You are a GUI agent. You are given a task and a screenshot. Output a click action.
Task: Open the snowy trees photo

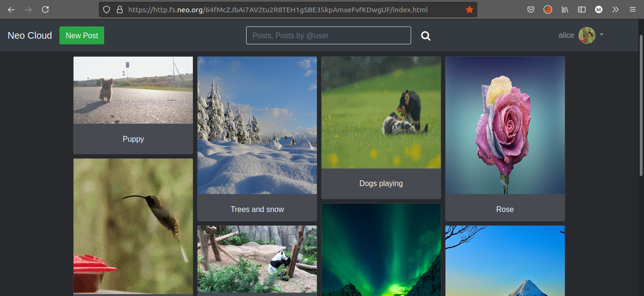(x=257, y=125)
